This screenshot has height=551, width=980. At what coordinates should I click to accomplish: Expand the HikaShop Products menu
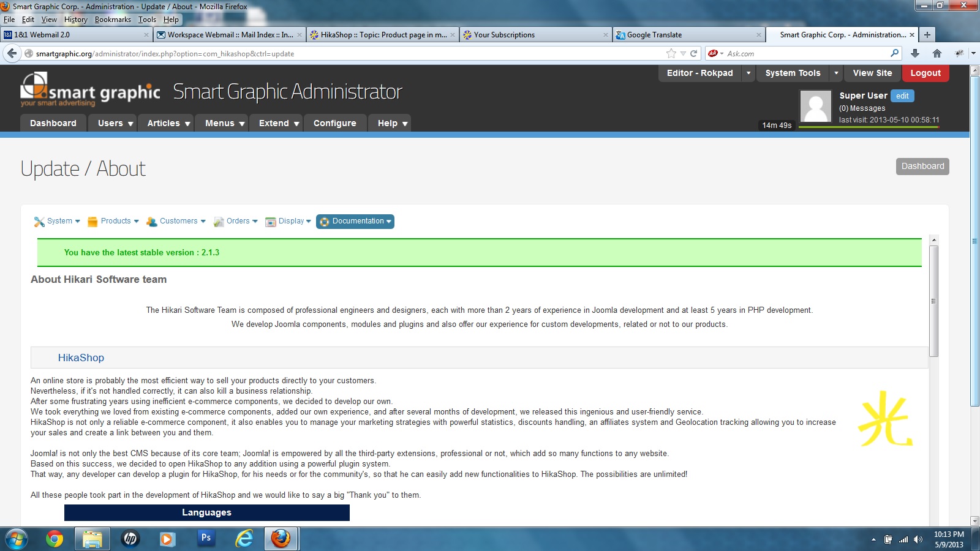pos(113,221)
